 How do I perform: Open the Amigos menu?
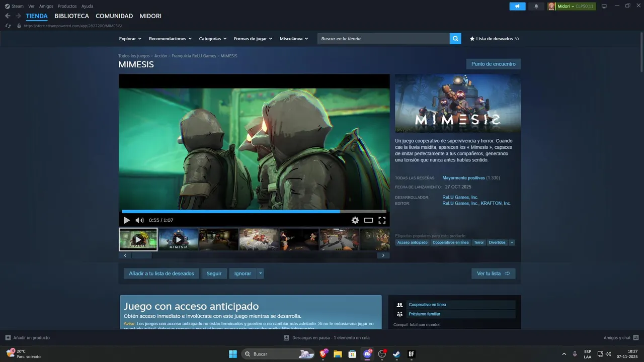[x=46, y=7]
